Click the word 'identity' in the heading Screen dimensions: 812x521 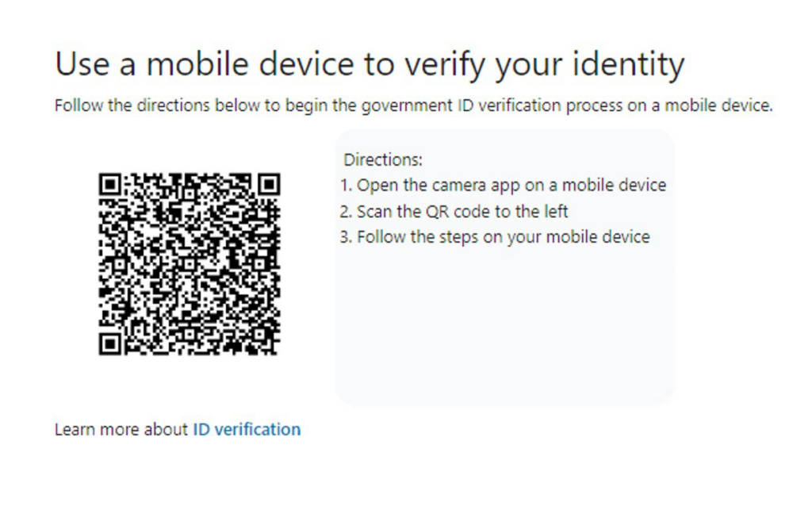coord(629,64)
